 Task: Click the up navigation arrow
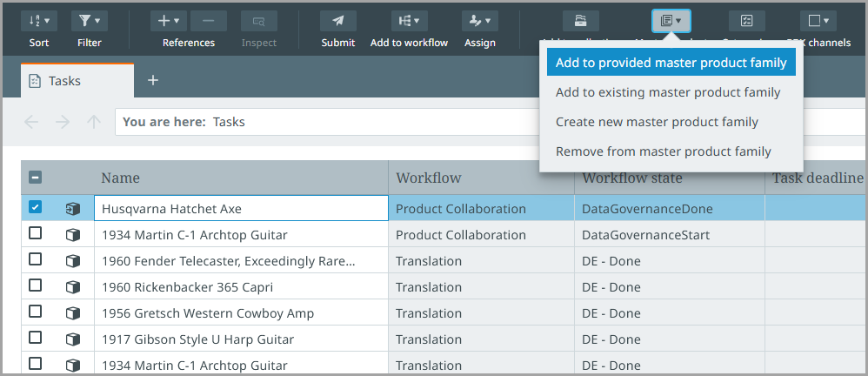pyautogui.click(x=94, y=122)
